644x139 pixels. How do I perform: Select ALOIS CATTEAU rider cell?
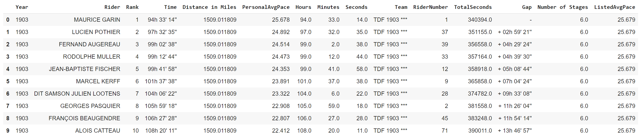pyautogui.click(x=97, y=131)
